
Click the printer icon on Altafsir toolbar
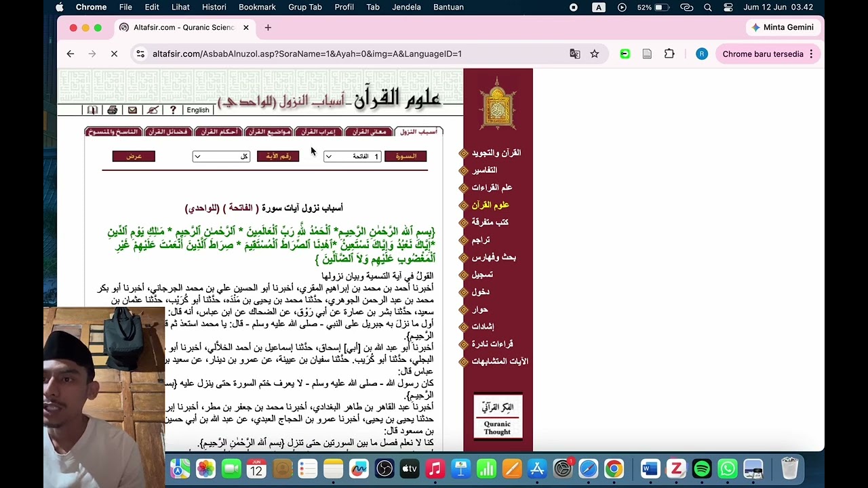click(x=113, y=110)
